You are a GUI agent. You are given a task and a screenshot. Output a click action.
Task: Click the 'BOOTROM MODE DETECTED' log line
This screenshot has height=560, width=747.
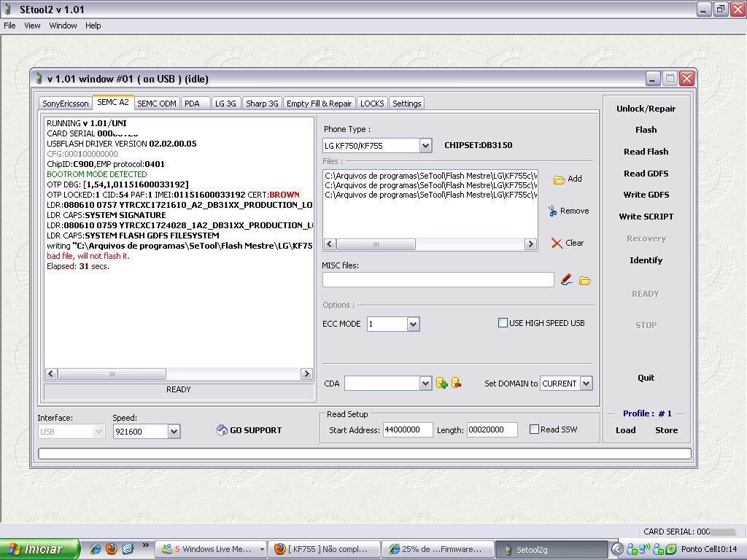pyautogui.click(x=97, y=174)
